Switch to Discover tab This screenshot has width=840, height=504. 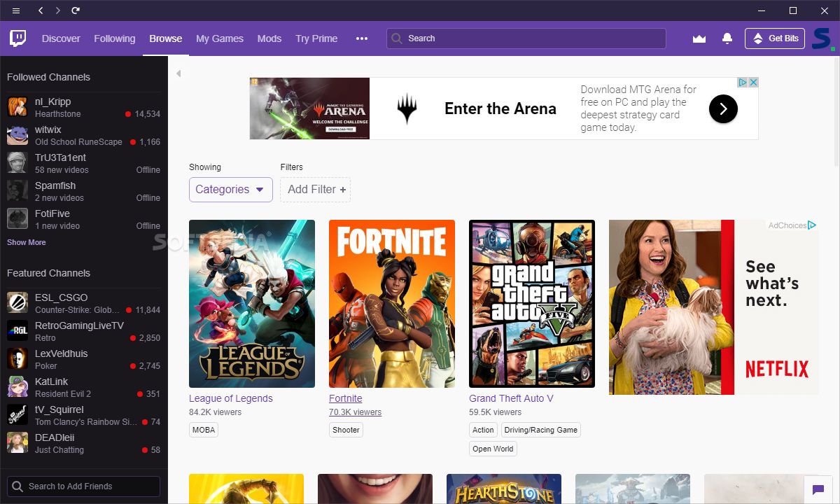61,38
